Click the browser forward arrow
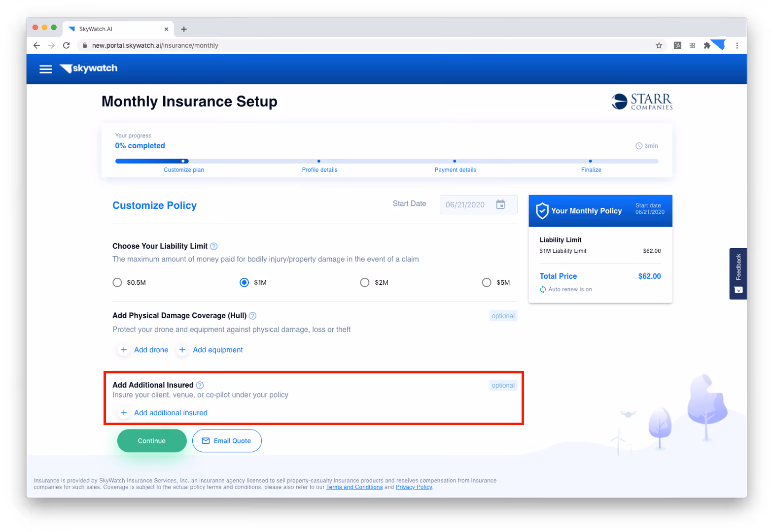 [x=51, y=45]
